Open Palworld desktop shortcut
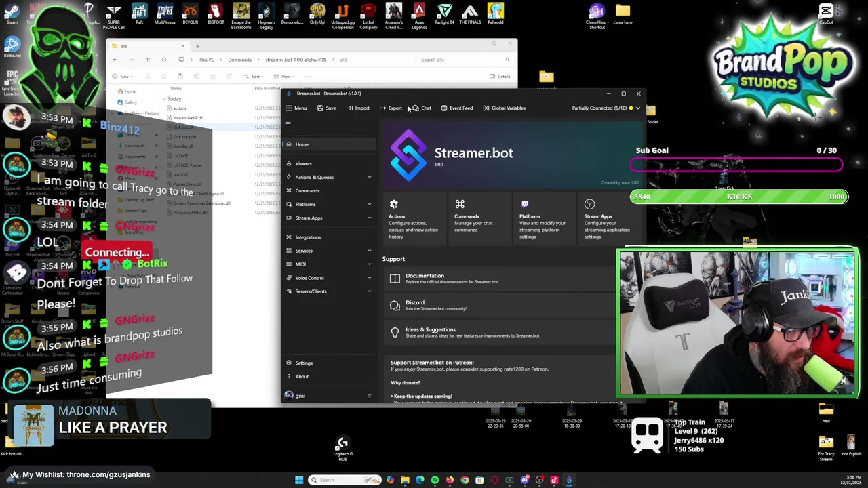The image size is (868, 488). [495, 14]
